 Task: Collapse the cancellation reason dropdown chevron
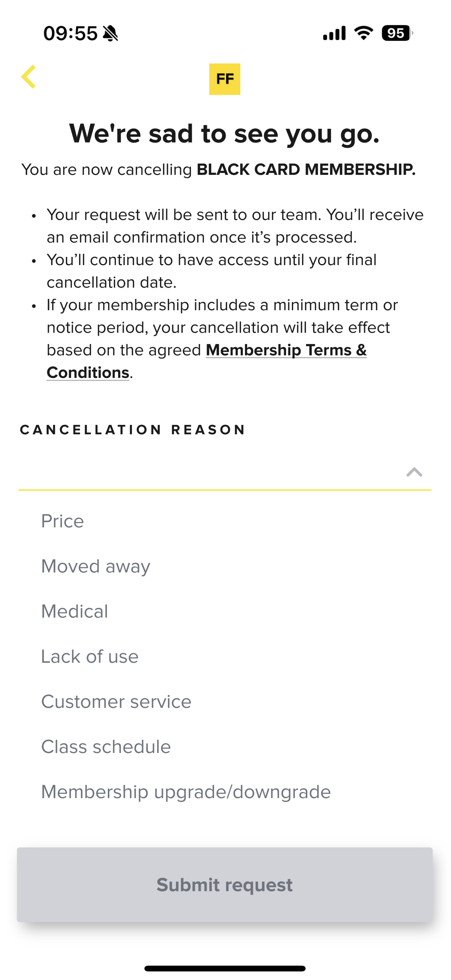414,472
